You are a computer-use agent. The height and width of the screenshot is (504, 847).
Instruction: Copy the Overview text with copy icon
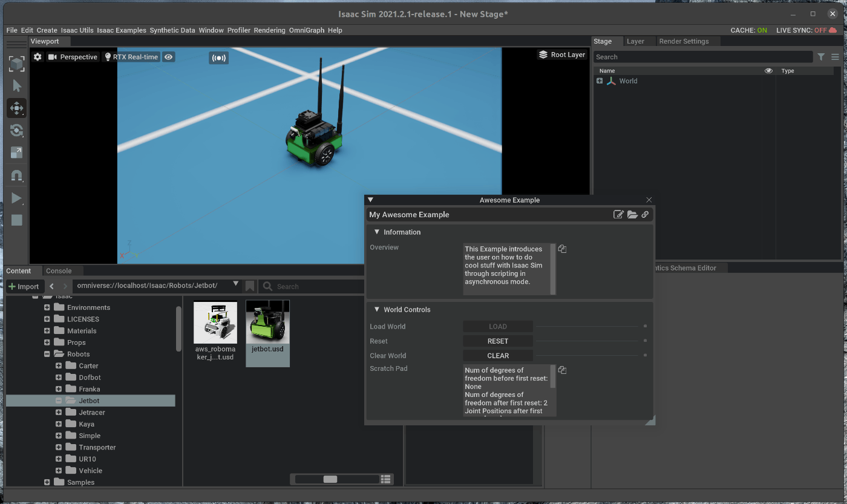(562, 249)
